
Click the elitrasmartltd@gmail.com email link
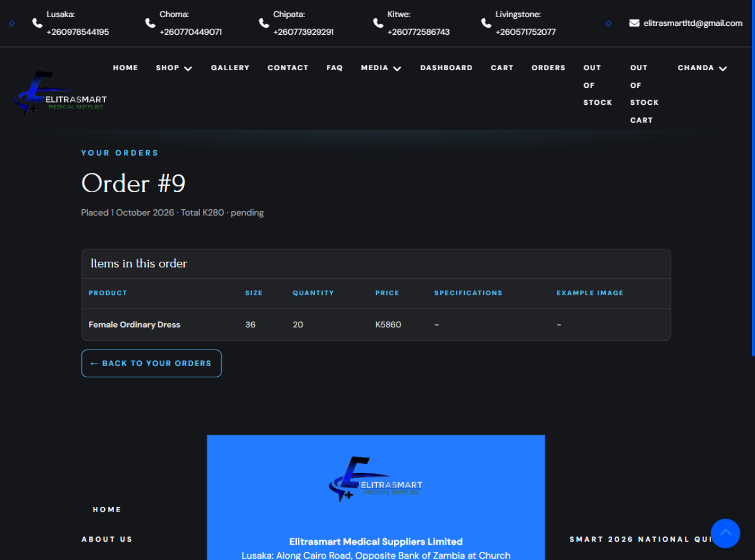point(693,23)
